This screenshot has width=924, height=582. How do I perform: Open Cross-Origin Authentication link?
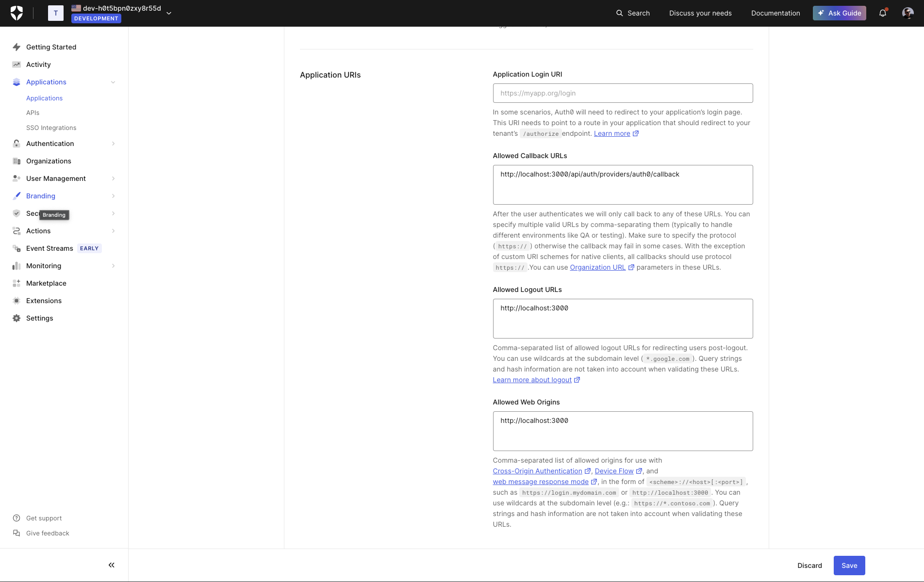(x=542, y=471)
